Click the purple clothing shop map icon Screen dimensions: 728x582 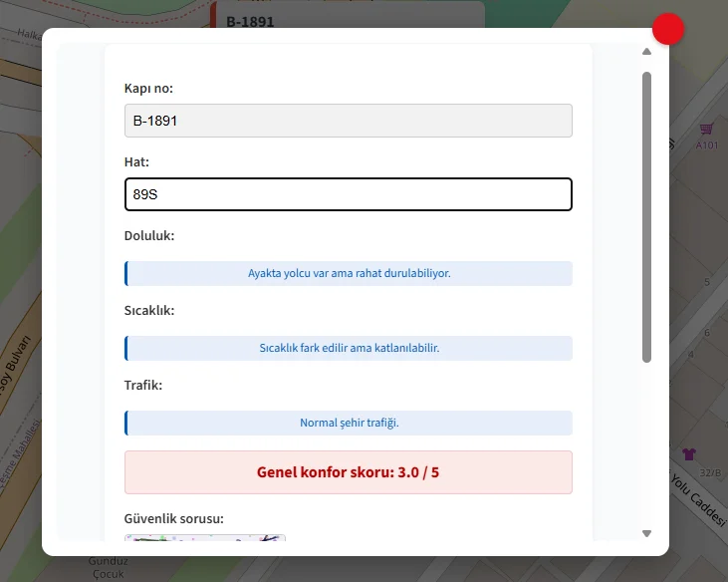[x=689, y=454]
